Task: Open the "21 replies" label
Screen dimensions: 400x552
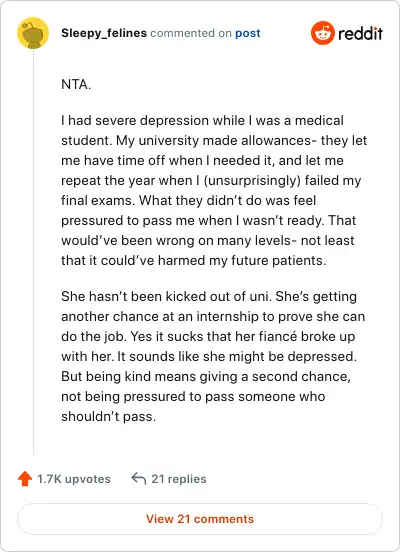Action: [x=179, y=479]
